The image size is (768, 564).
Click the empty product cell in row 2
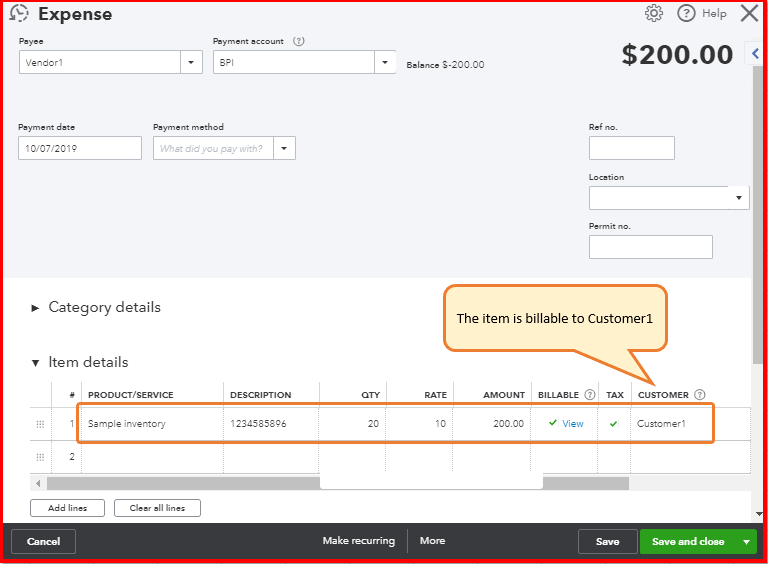[x=152, y=457]
